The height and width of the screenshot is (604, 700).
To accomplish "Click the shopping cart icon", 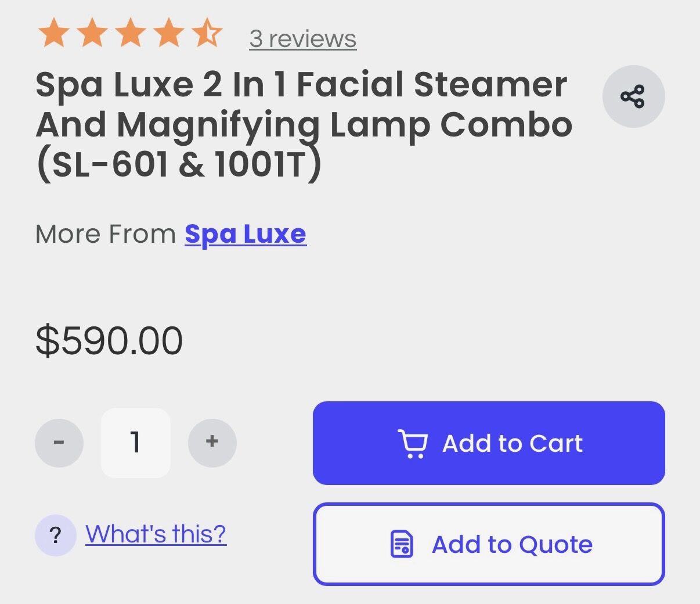I will 413,444.
